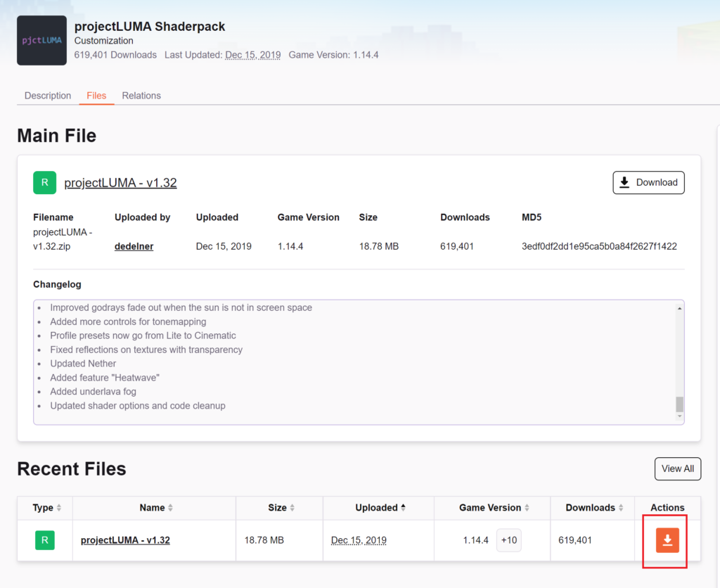Image resolution: width=720 pixels, height=588 pixels.
Task: Sort by Downloads column arrows
Action: click(x=621, y=508)
